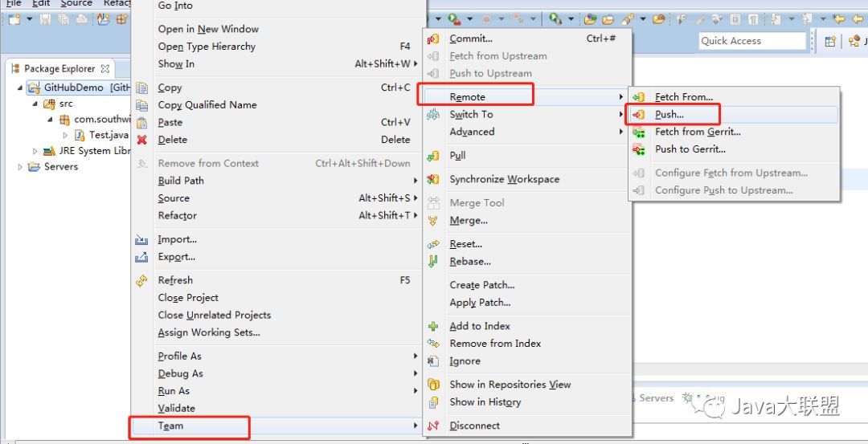
Task: Open the Source submenu in context menu
Action: pyautogui.click(x=276, y=198)
